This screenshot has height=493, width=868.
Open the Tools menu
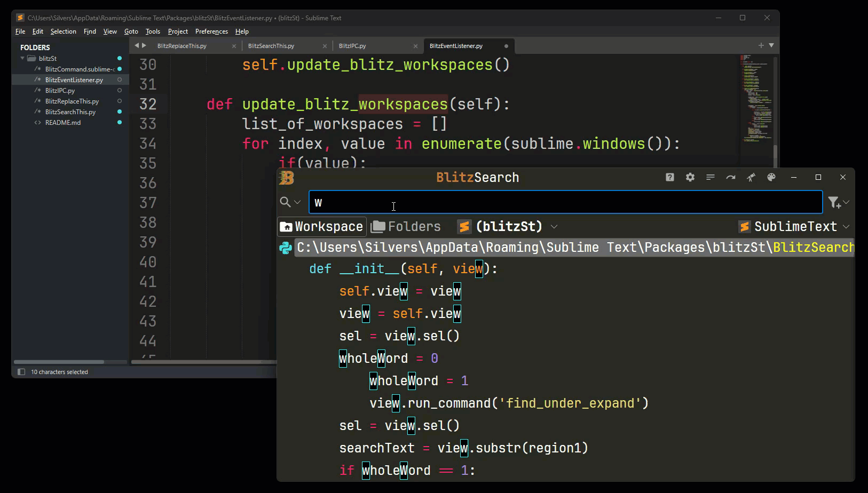(x=153, y=31)
